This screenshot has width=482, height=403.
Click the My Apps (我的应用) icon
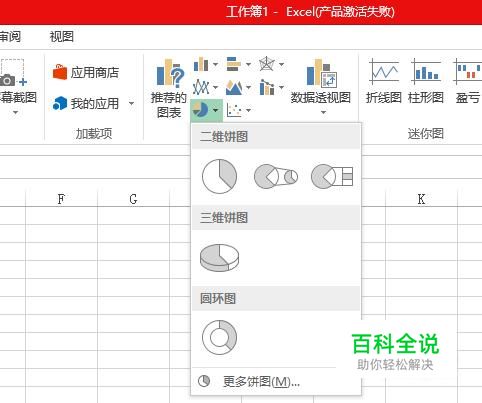click(x=60, y=104)
